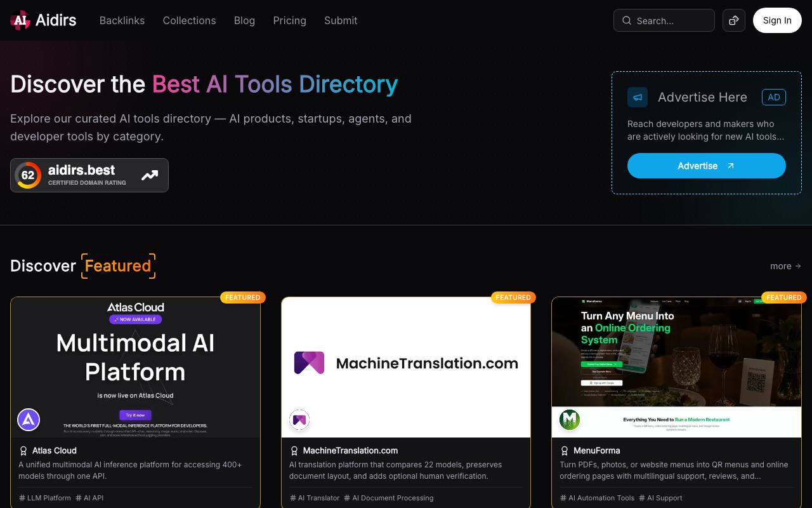The height and width of the screenshot is (508, 812).
Task: Select the AI Automation Tools tag
Action: pyautogui.click(x=598, y=498)
